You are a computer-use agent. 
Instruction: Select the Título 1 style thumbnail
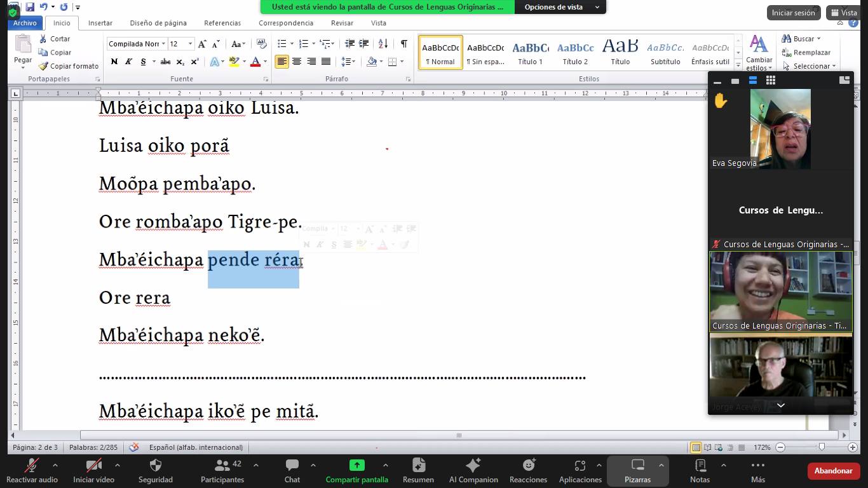pyautogui.click(x=530, y=53)
